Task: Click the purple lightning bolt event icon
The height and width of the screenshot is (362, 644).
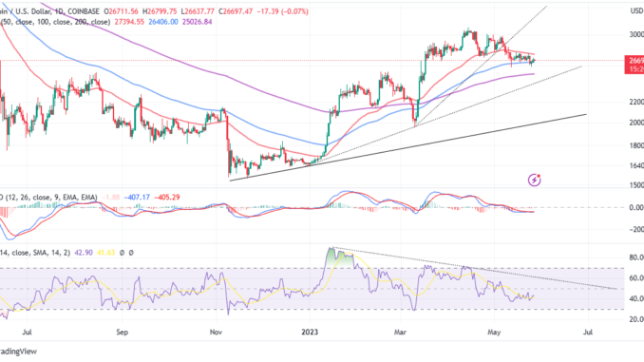Action: click(534, 180)
